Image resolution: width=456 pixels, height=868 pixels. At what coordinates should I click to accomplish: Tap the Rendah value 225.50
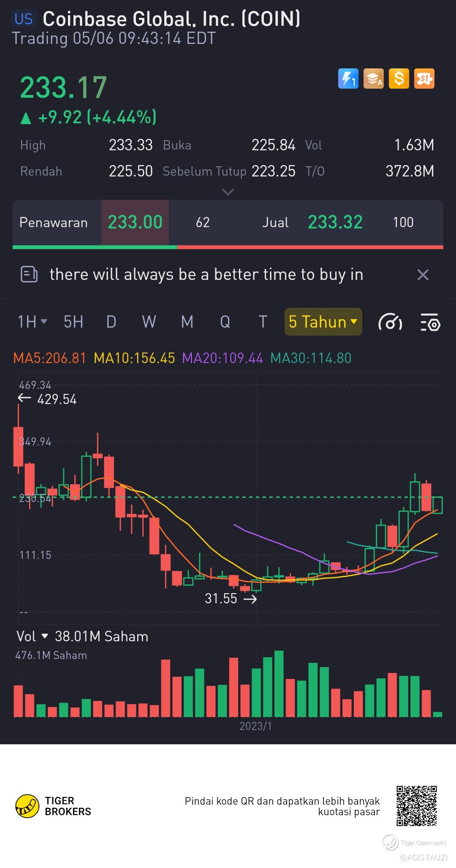[x=131, y=171]
